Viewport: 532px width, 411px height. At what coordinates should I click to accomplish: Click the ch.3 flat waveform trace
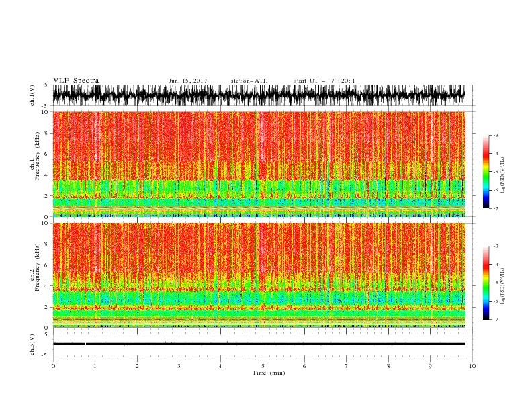tap(259, 344)
